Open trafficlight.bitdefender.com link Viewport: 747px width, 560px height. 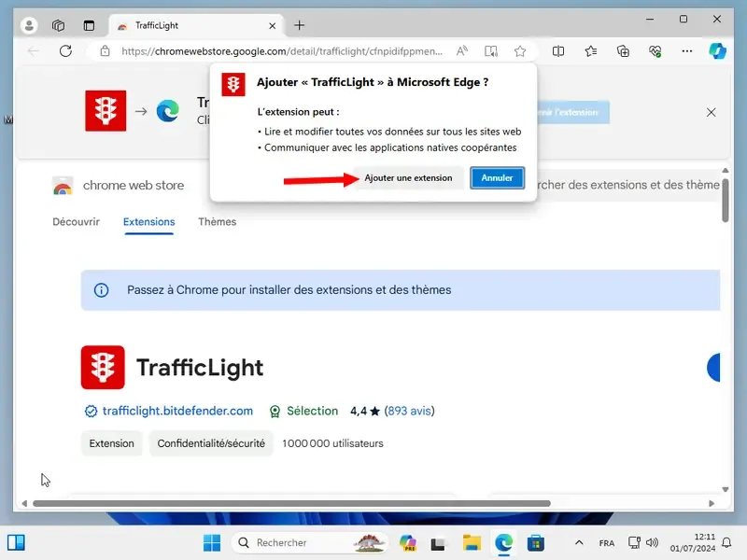coord(177,411)
